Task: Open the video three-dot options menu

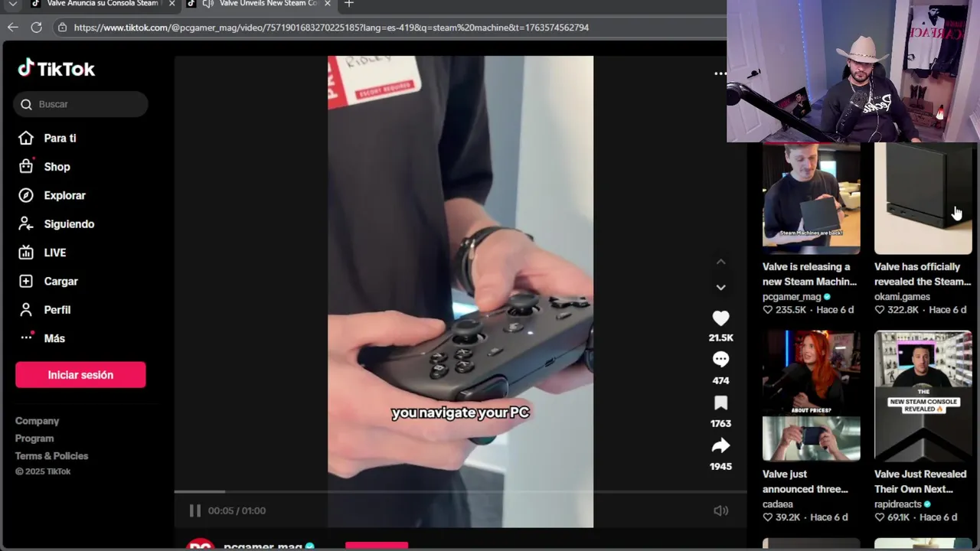Action: [x=720, y=73]
